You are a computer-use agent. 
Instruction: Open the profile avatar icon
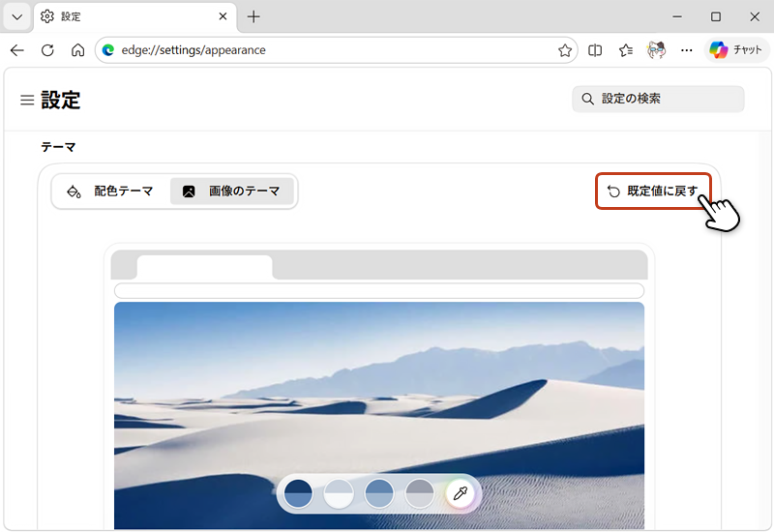656,50
